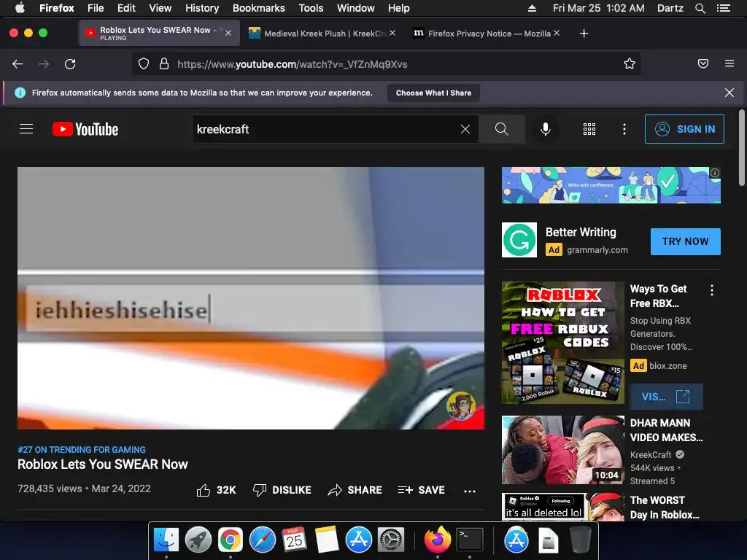Image resolution: width=747 pixels, height=560 pixels.
Task: Open the Bookmarks menu
Action: (259, 8)
